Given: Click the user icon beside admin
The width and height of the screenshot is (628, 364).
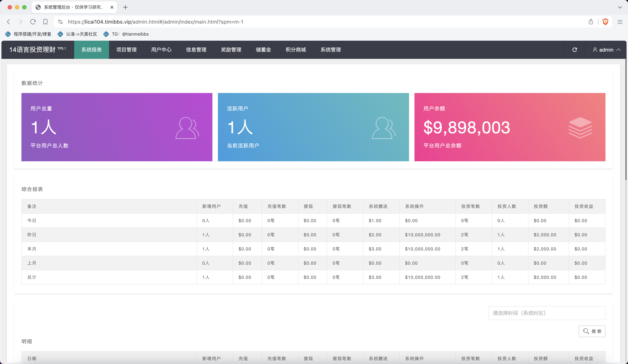Looking at the screenshot, I should click(595, 50).
